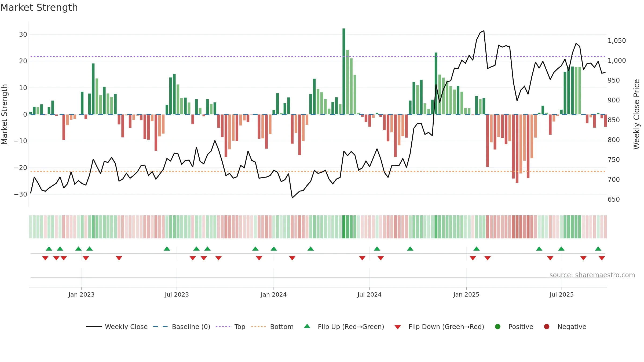Click the Baseline (0) legend entry
Image resolution: width=644 pixels, height=362 pixels.
(x=182, y=327)
